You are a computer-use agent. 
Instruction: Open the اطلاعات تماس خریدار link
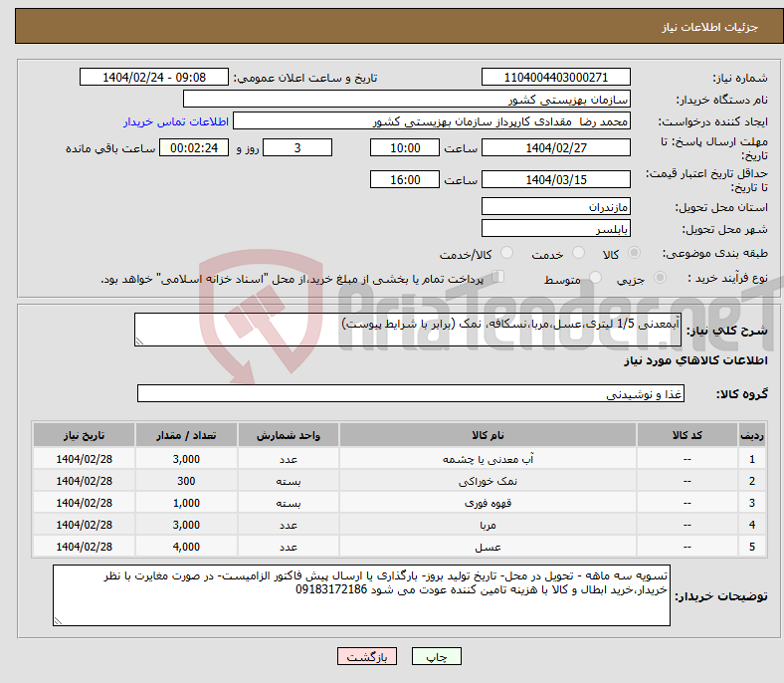coord(176,121)
